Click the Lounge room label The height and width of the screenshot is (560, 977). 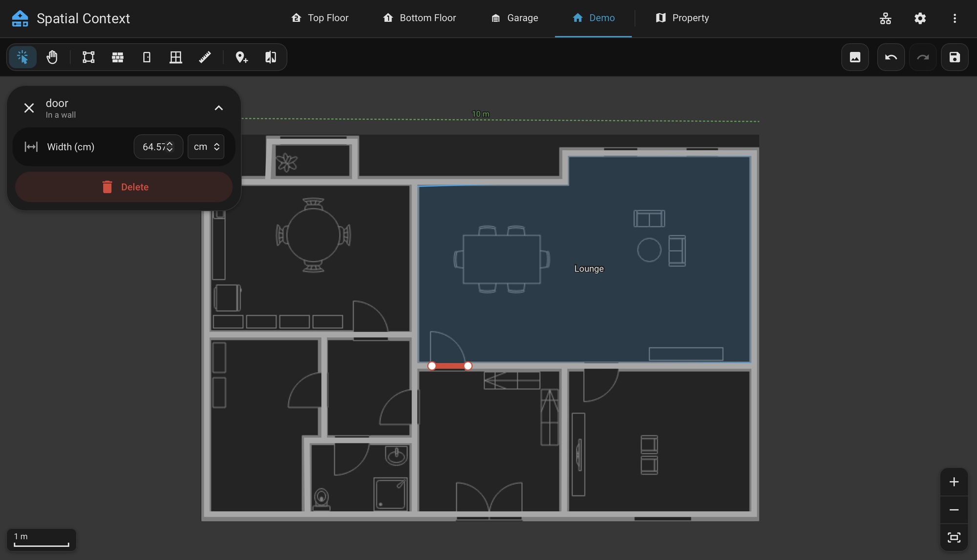[x=589, y=269]
